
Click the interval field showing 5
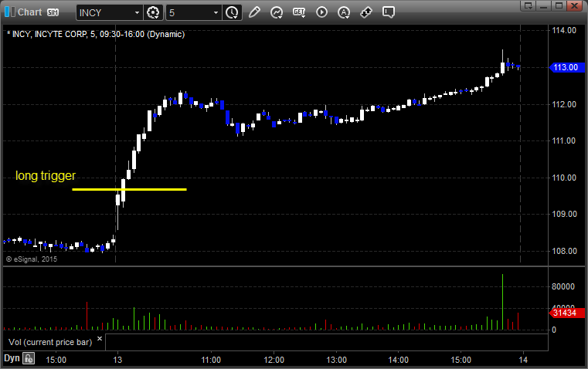tap(189, 12)
